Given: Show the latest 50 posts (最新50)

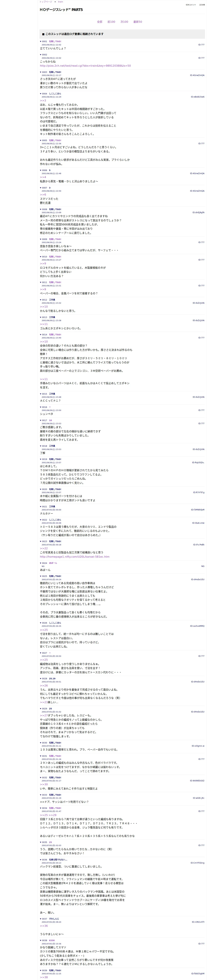Looking at the screenshot, I should point(138,22).
